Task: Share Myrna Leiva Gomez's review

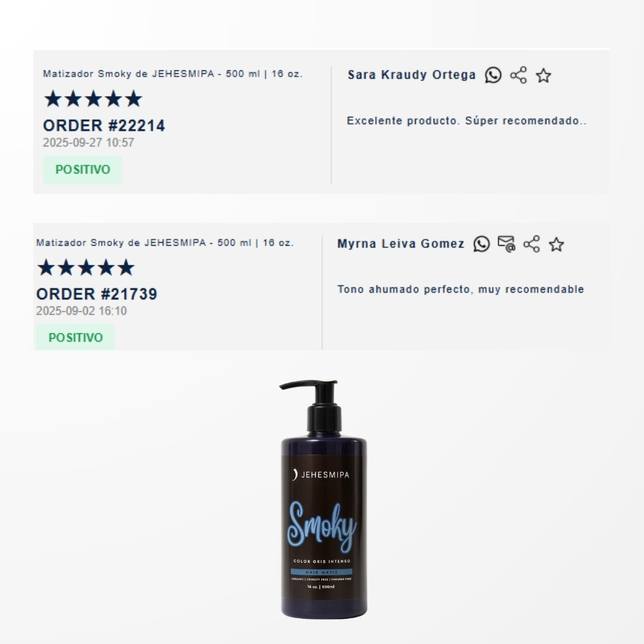Action: (x=531, y=244)
